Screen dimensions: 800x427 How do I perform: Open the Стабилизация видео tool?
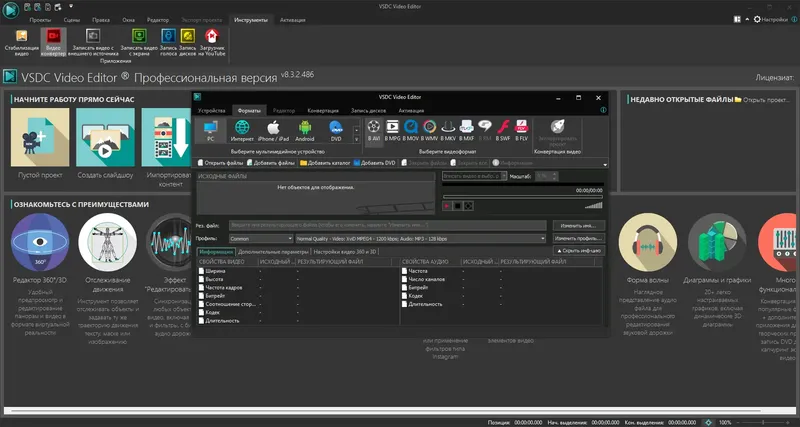click(21, 42)
